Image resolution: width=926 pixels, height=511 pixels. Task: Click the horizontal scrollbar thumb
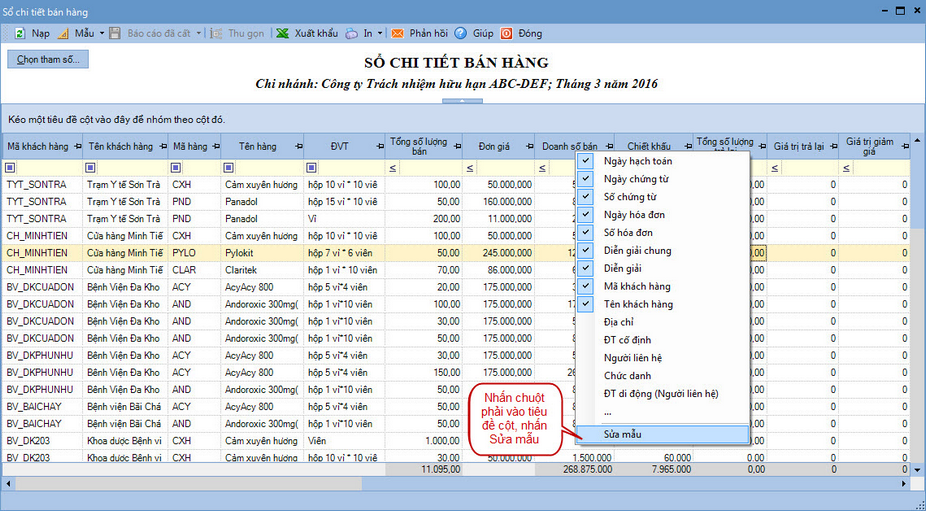click(x=189, y=483)
